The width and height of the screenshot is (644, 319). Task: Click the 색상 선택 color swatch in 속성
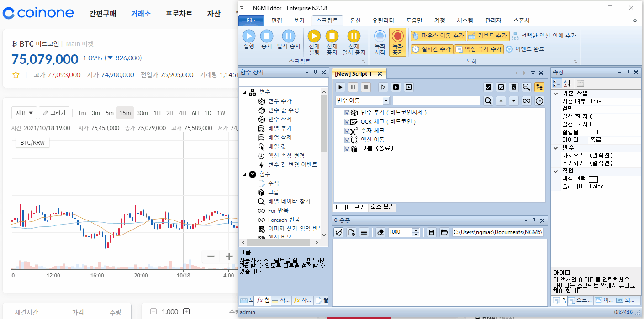click(593, 179)
